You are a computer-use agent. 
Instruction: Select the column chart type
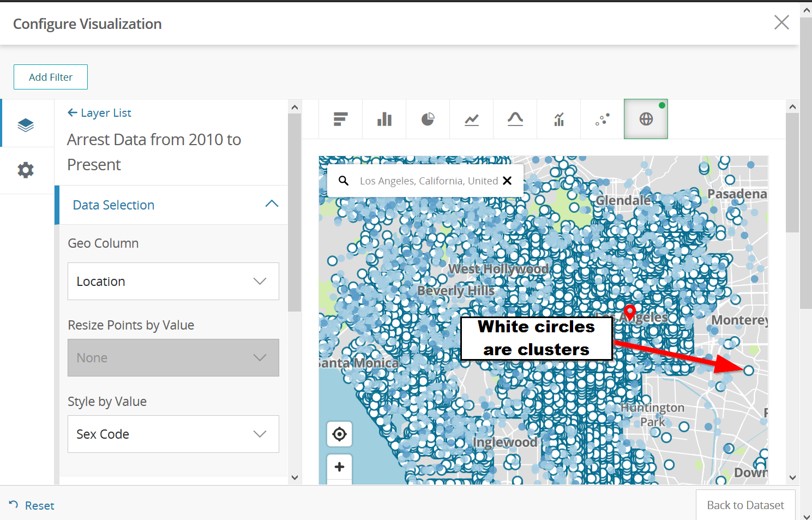point(384,119)
